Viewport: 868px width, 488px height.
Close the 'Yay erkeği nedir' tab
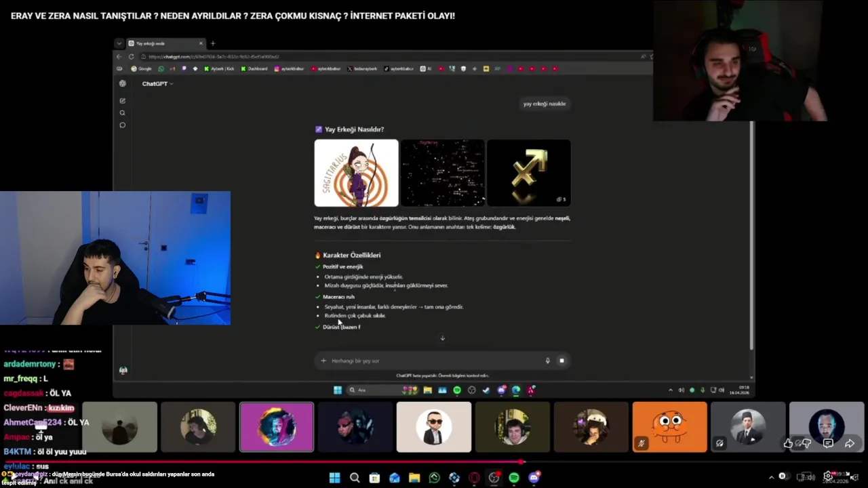pos(201,43)
